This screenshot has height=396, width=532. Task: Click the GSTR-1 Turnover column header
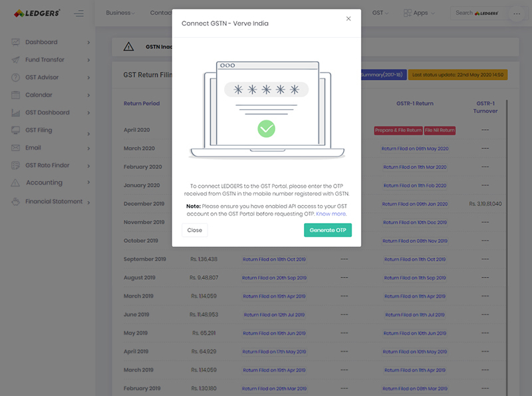485,107
